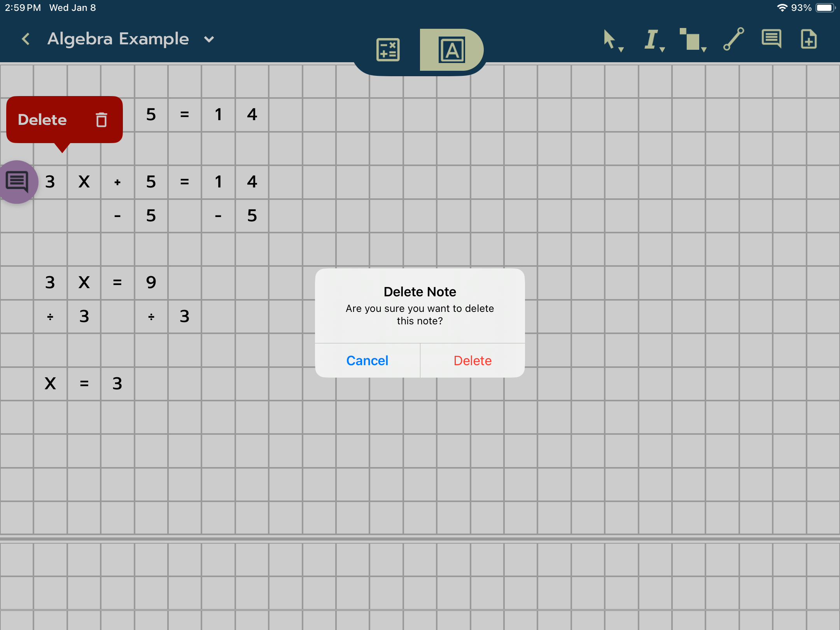The image size is (840, 630).
Task: Select the shapes tool
Action: tap(690, 39)
